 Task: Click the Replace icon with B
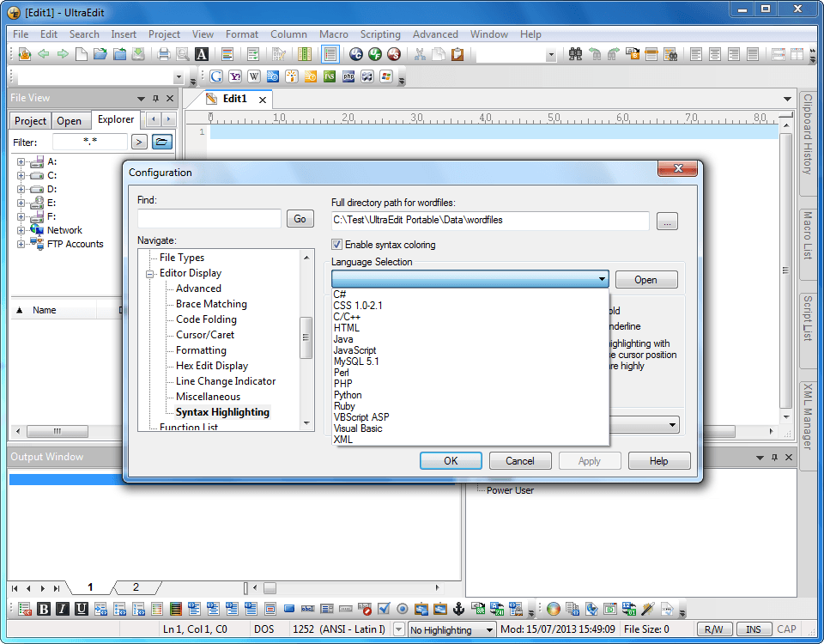633,53
